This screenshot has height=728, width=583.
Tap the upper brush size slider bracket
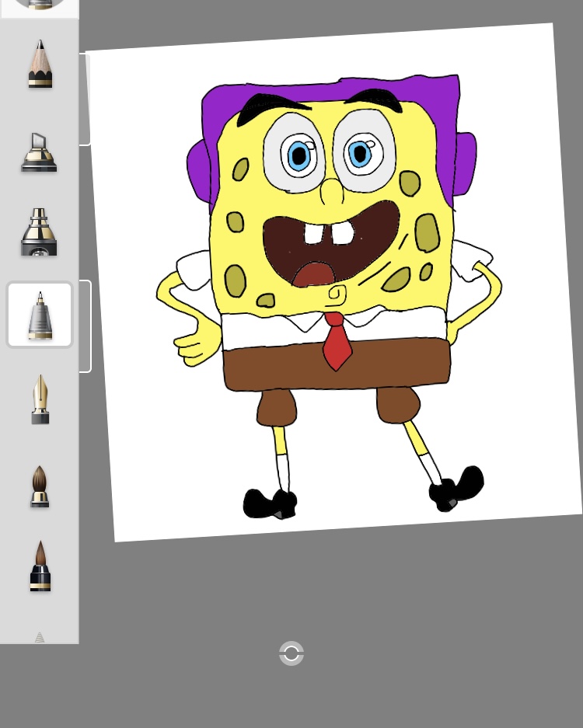(85, 99)
